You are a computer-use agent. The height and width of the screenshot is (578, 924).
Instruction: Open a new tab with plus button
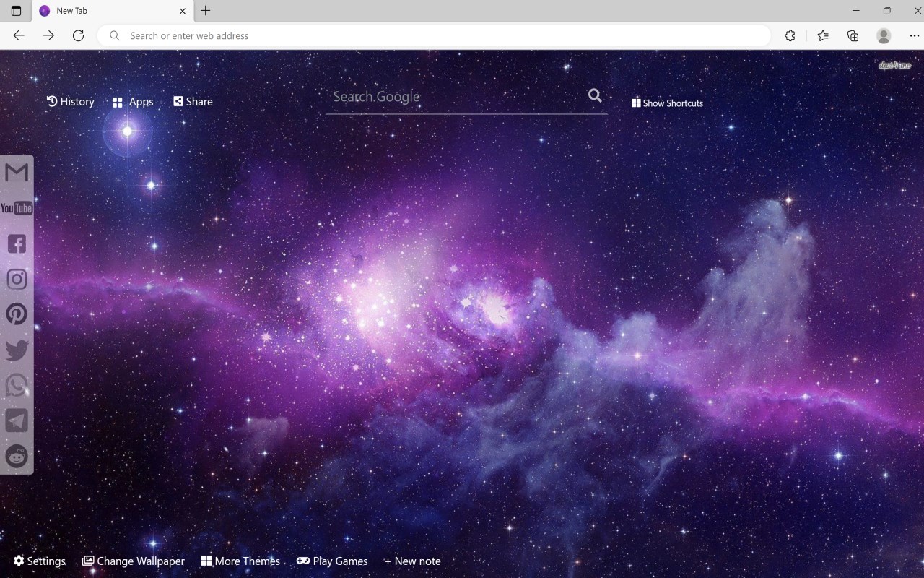pyautogui.click(x=206, y=11)
